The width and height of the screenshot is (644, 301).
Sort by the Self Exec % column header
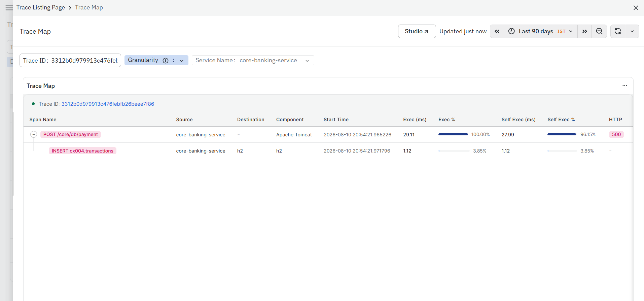(561, 120)
